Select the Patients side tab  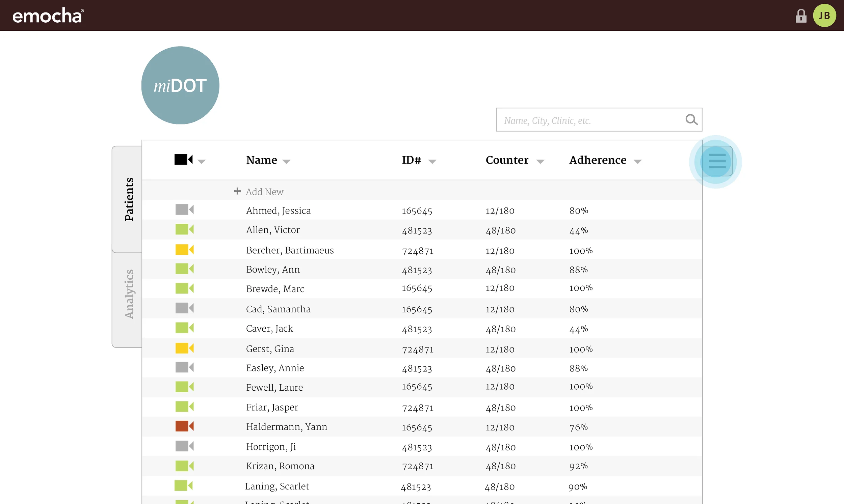click(128, 199)
